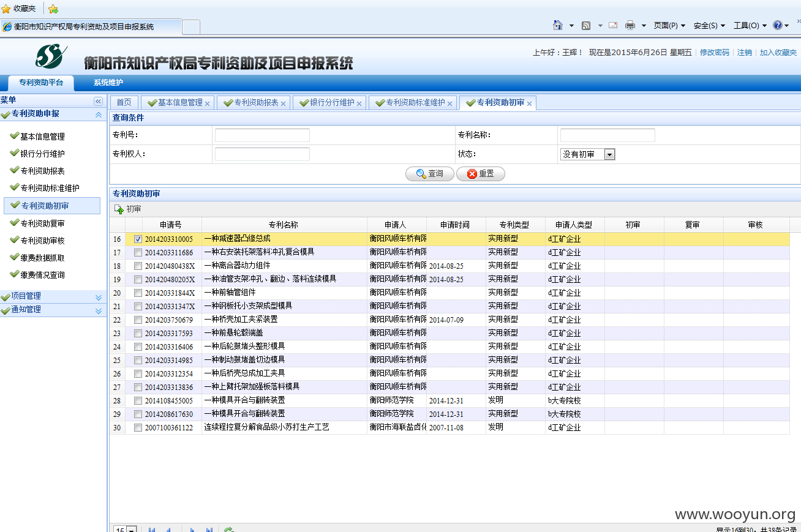The width and height of the screenshot is (801, 532).
Task: Open 银行分行维护 in the side menu
Action: (x=42, y=154)
